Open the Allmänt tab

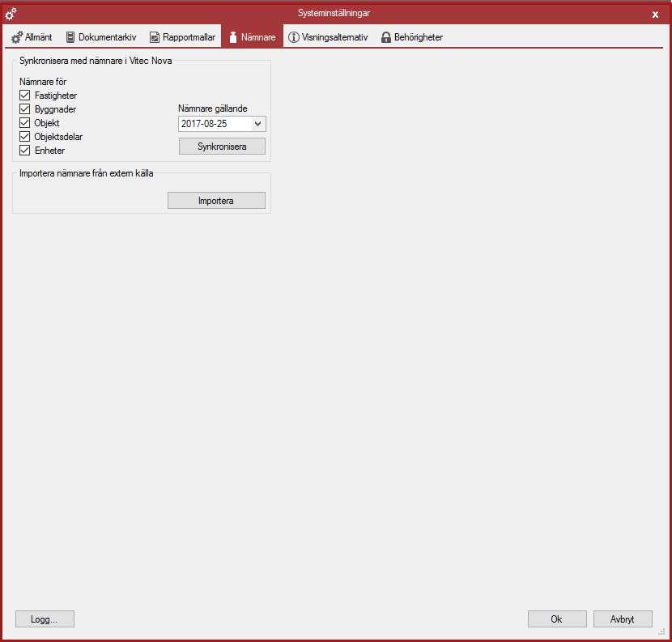pyautogui.click(x=32, y=37)
